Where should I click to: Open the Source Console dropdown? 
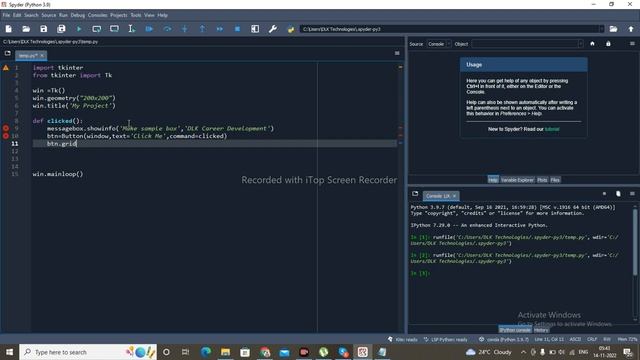(x=439, y=44)
